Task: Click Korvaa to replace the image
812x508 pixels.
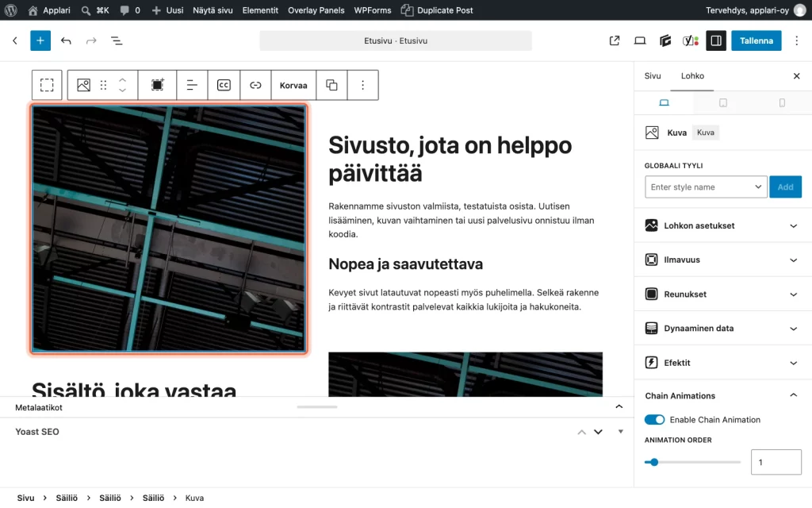Action: point(293,85)
